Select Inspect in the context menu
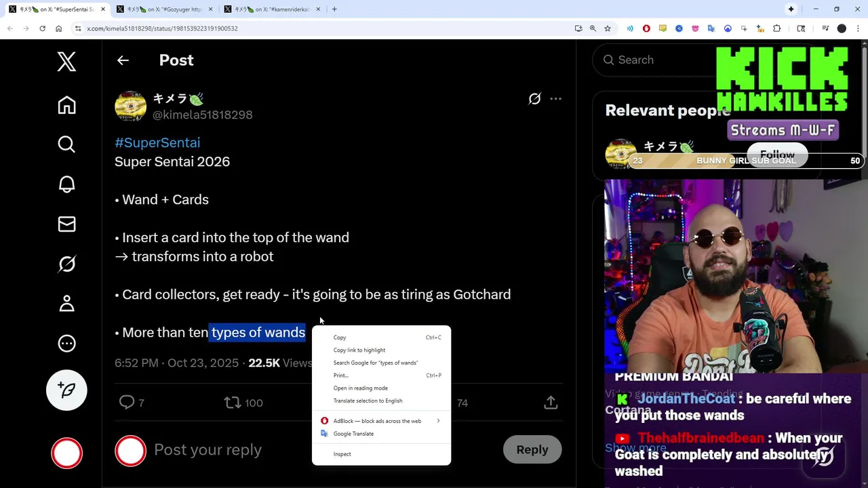This screenshot has width=868, height=488. click(x=381, y=454)
